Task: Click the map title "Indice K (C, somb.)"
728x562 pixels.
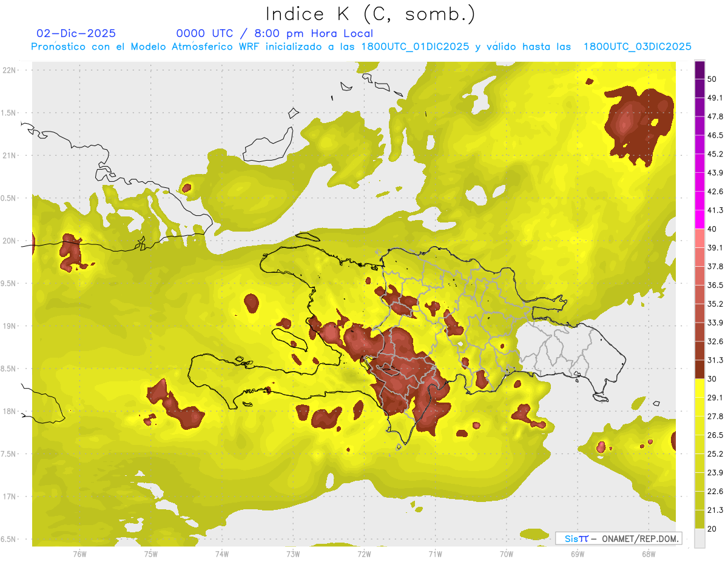Action: tap(370, 14)
